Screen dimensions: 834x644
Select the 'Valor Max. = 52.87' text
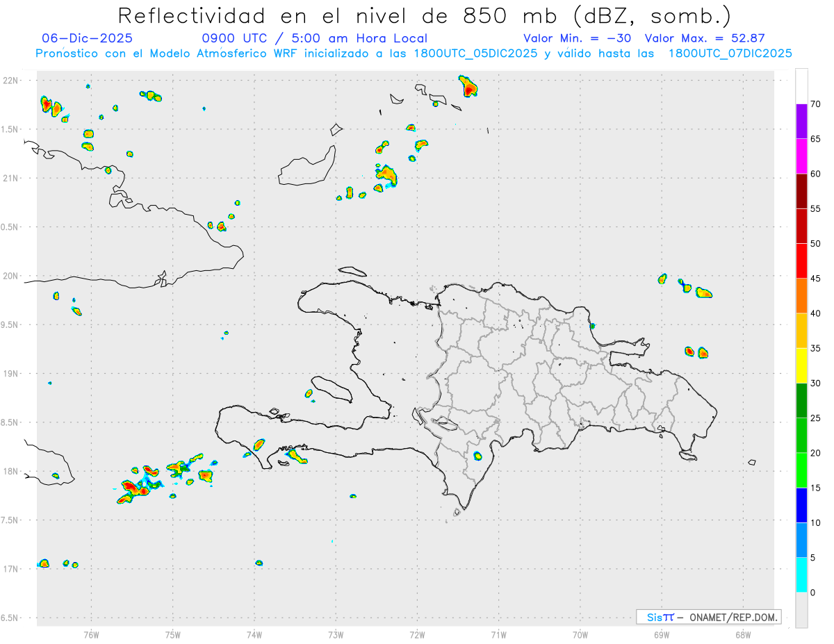[x=705, y=38]
